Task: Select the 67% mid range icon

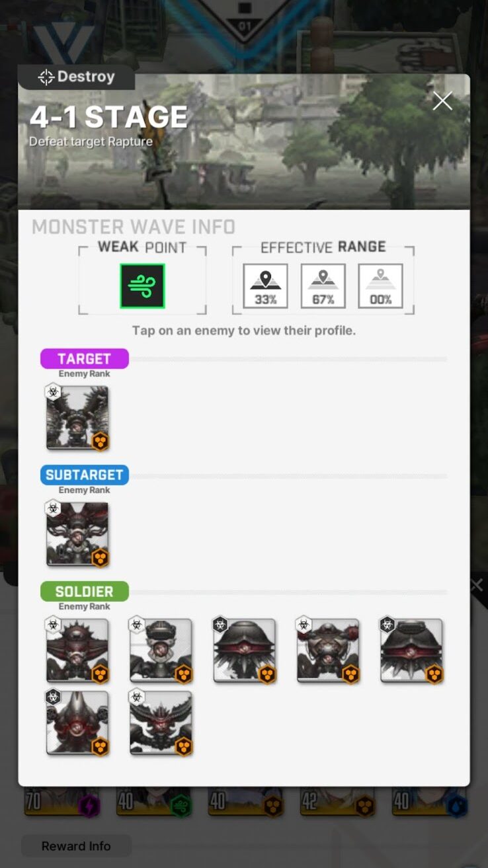Action: 323,286
